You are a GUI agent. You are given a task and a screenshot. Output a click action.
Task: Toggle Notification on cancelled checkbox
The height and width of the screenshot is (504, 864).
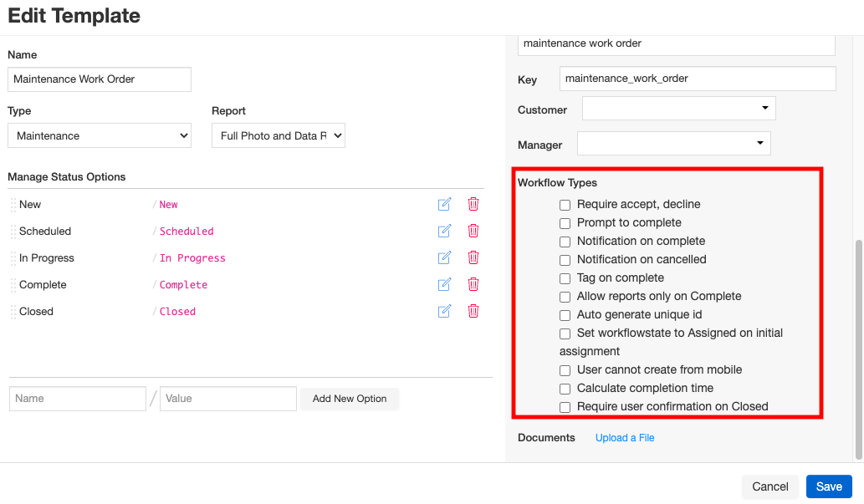pos(565,260)
